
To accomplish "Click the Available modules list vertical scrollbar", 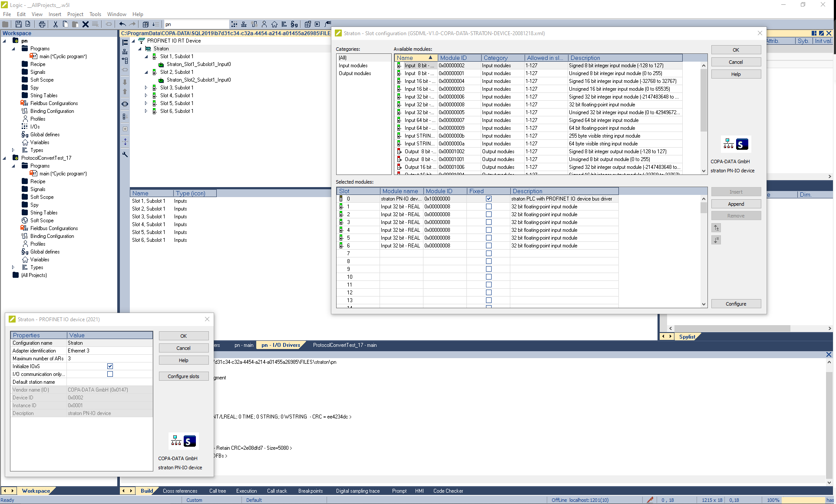I will tap(704, 118).
